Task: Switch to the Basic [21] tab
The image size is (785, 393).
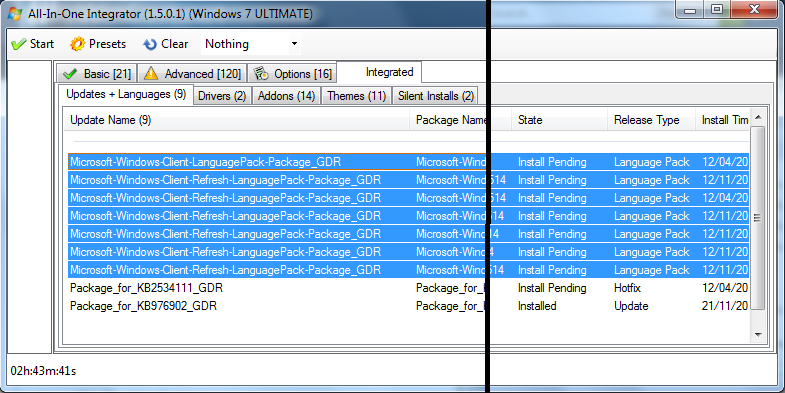Action: point(97,74)
